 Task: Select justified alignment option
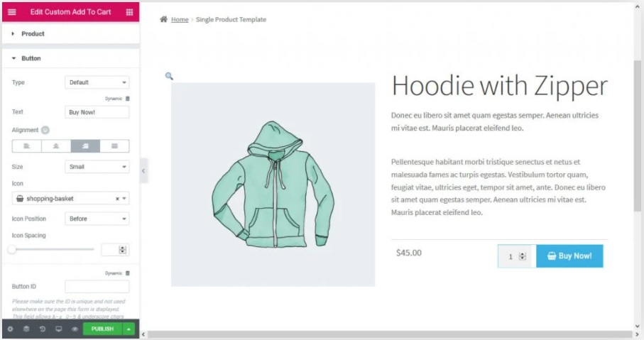114,146
